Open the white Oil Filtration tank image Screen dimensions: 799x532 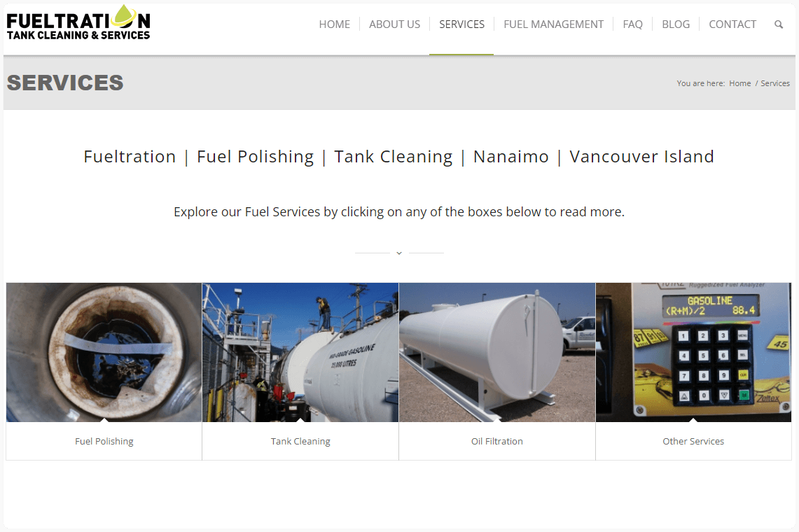[x=496, y=352]
